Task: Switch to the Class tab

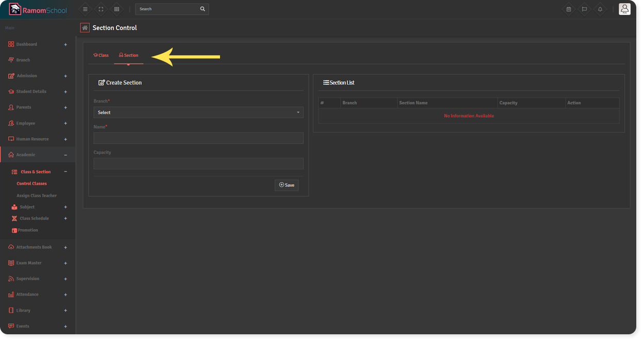Action: (101, 55)
